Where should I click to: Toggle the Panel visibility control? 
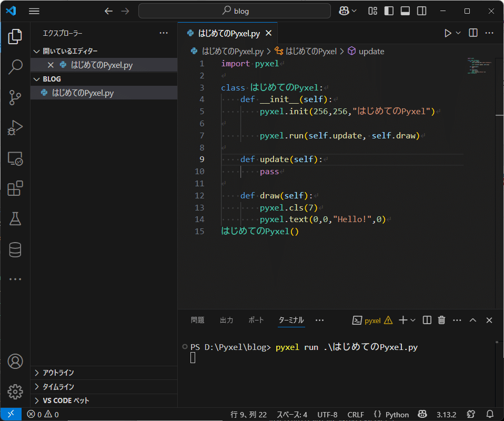(x=405, y=11)
